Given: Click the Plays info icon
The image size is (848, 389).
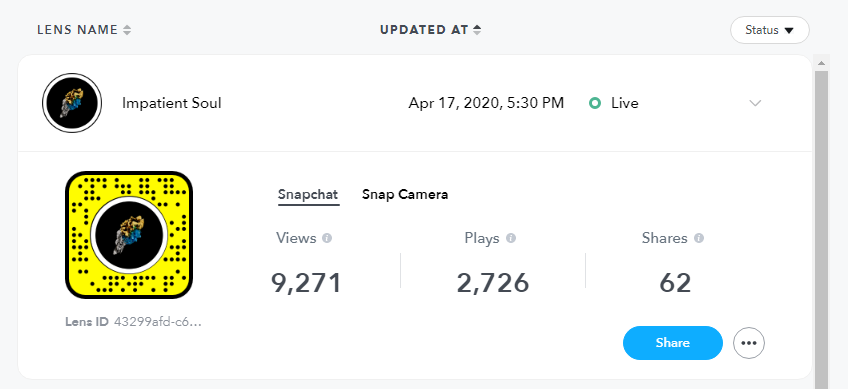Looking at the screenshot, I should click(511, 238).
